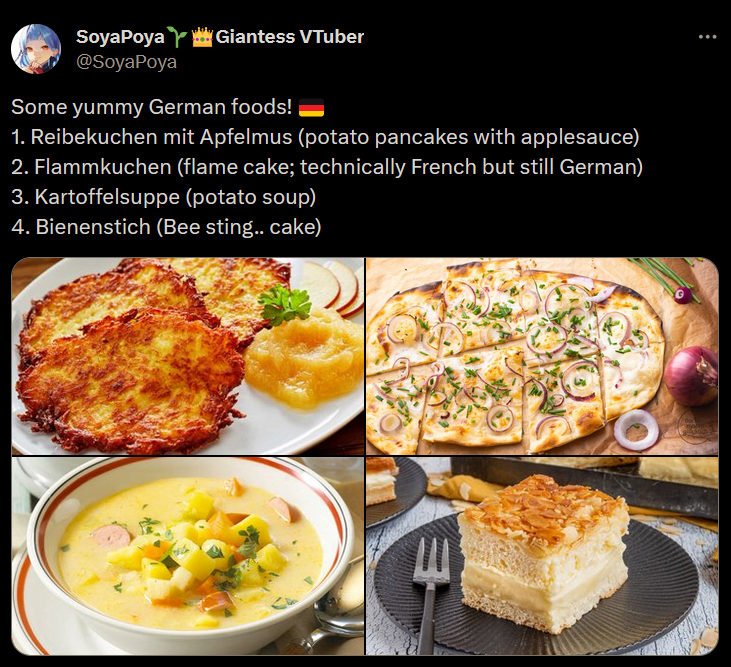Click the Reibekuchen mit Apfelmus line

coord(325,137)
